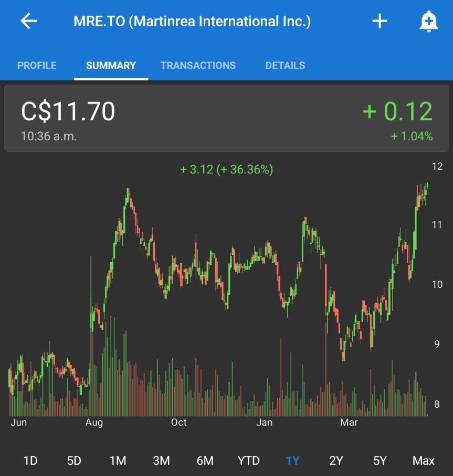This screenshot has width=453, height=476.
Task: Tap the Oct label on chart axis
Action: click(x=178, y=422)
